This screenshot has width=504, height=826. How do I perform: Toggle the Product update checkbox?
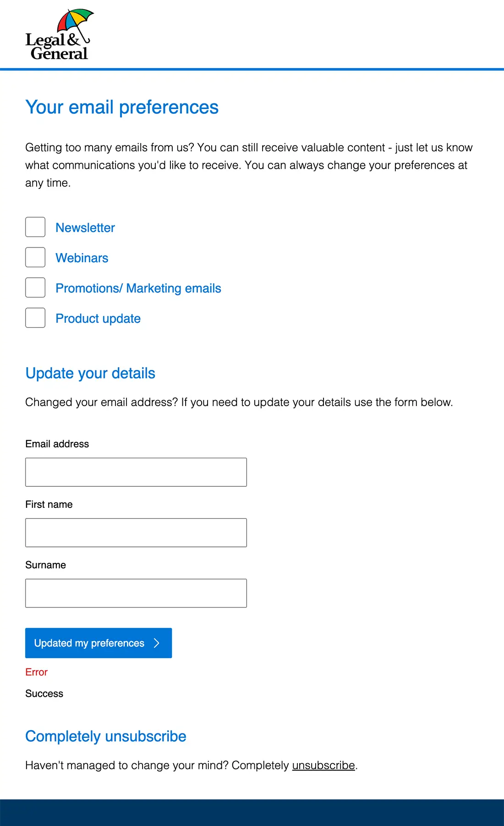[35, 318]
